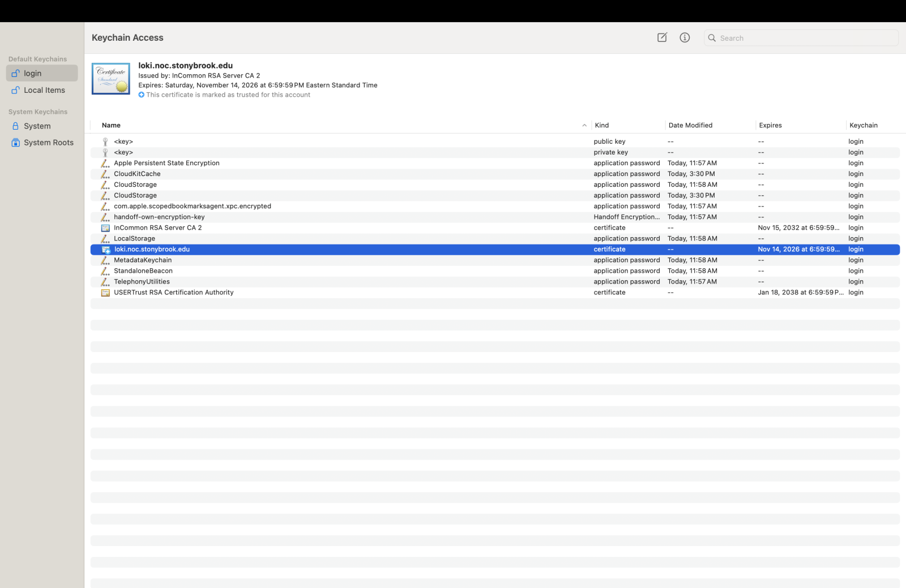Select the public key <key> entry

tap(495, 141)
